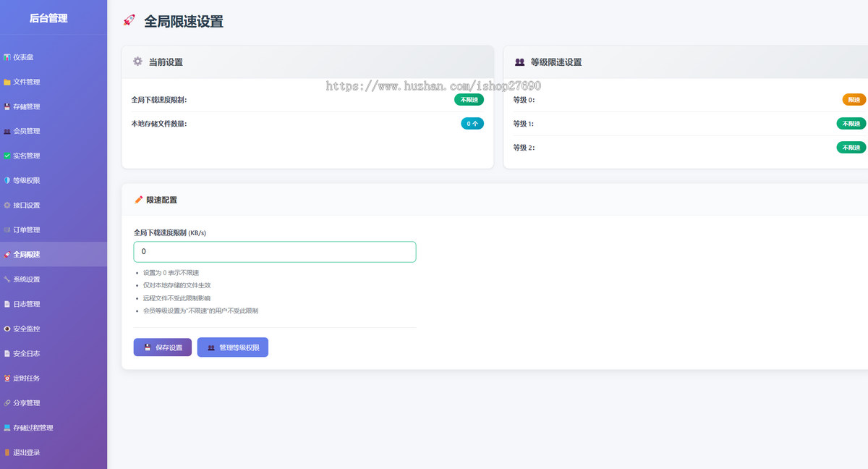This screenshot has height=469, width=868.
Task: Open 接口设置 menu entry
Action: tap(54, 205)
